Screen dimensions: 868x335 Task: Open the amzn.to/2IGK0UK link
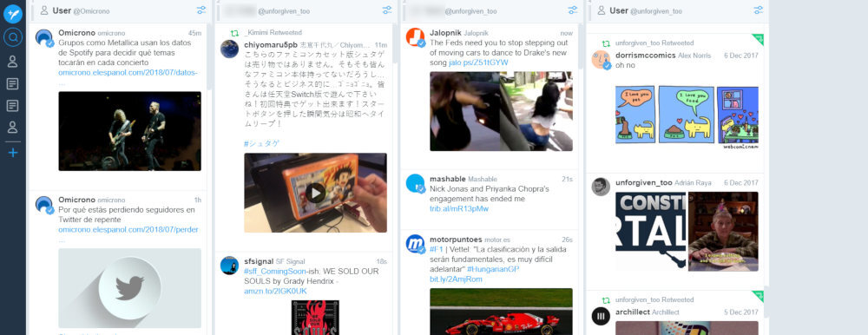pos(275,292)
